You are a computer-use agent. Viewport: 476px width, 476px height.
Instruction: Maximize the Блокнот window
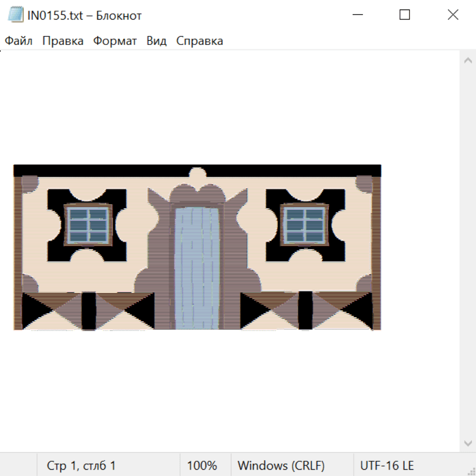pos(405,15)
